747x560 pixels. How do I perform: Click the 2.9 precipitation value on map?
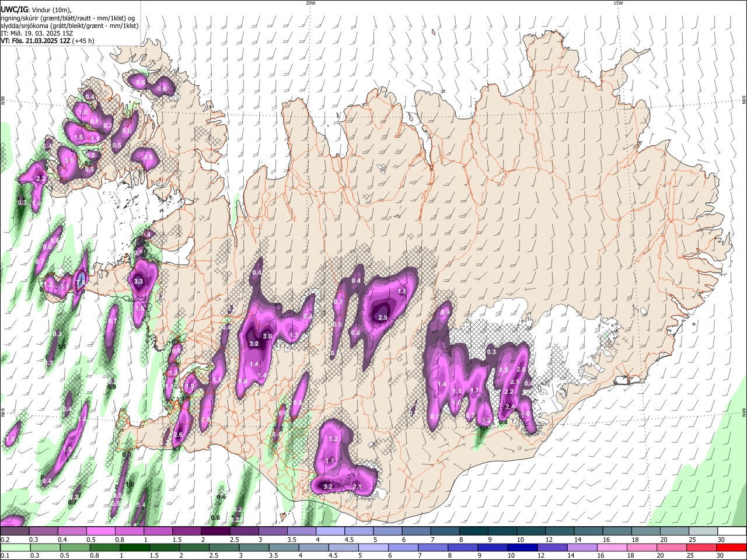383,317
